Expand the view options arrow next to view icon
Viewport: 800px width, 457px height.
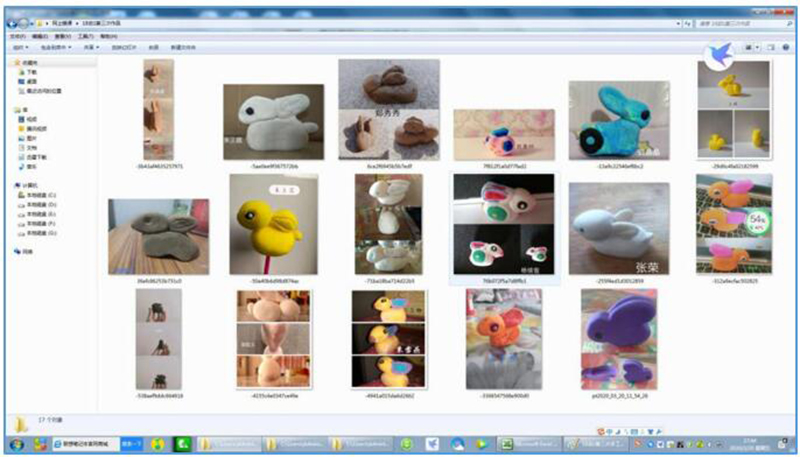pyautogui.click(x=757, y=46)
